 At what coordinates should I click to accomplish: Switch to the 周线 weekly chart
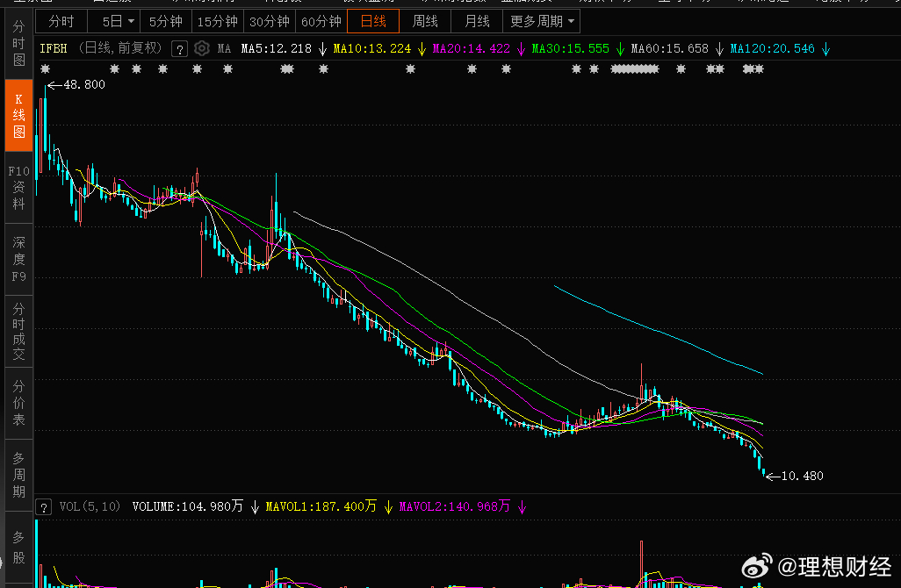(x=425, y=22)
